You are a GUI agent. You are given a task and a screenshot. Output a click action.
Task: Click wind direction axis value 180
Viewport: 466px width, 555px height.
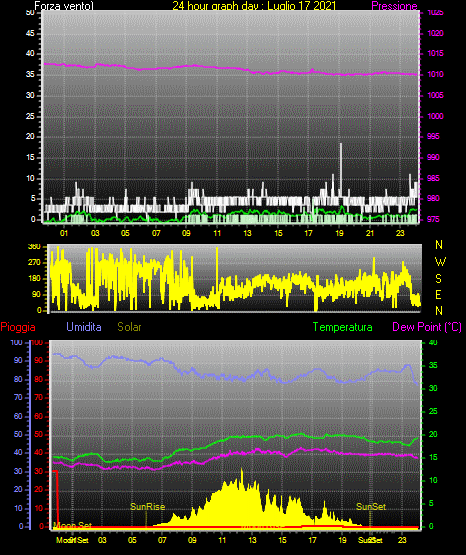tap(34, 279)
